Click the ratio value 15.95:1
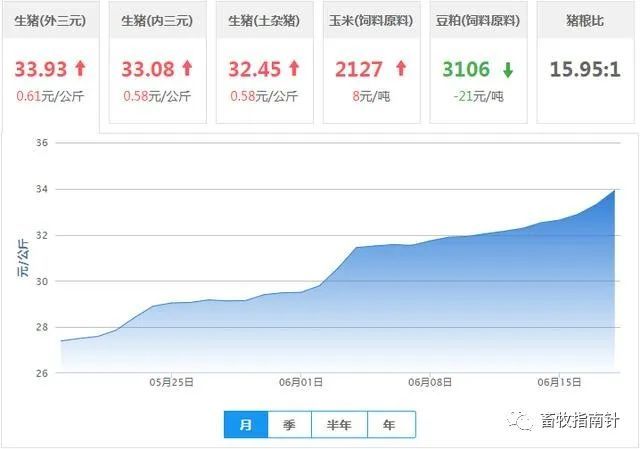Screen dimensions: 640x449 coord(585,69)
